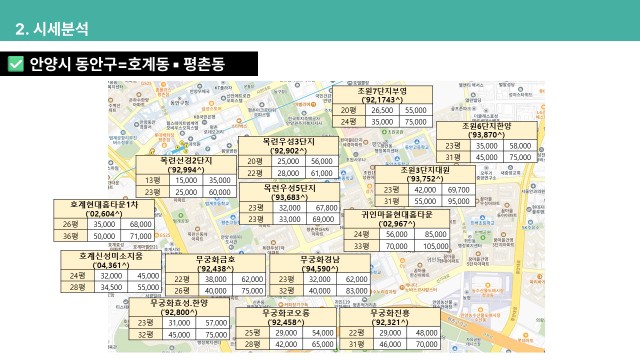This screenshot has width=640, height=360.
Task: Click the '95,000' cell in 조원3단지대원 table
Action: pyautogui.click(x=458, y=201)
